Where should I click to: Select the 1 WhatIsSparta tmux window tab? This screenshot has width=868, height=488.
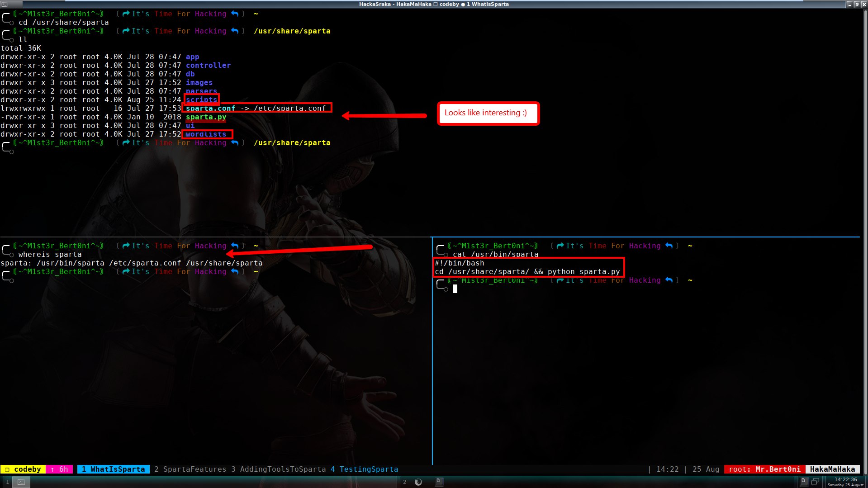click(x=114, y=469)
